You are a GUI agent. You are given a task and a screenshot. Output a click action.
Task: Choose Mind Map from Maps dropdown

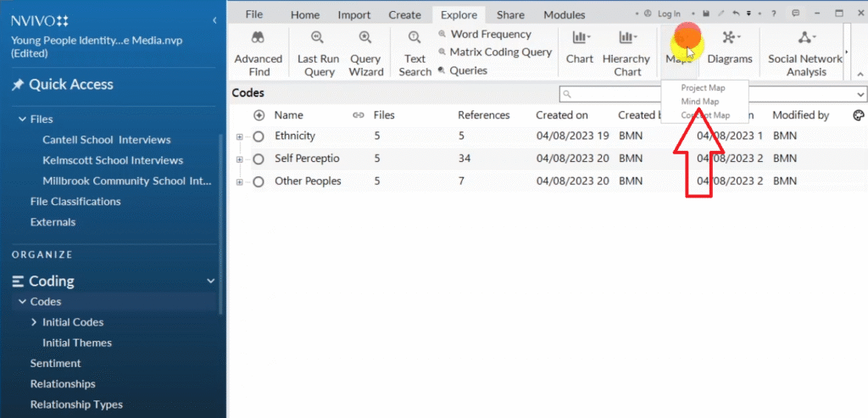coord(699,102)
